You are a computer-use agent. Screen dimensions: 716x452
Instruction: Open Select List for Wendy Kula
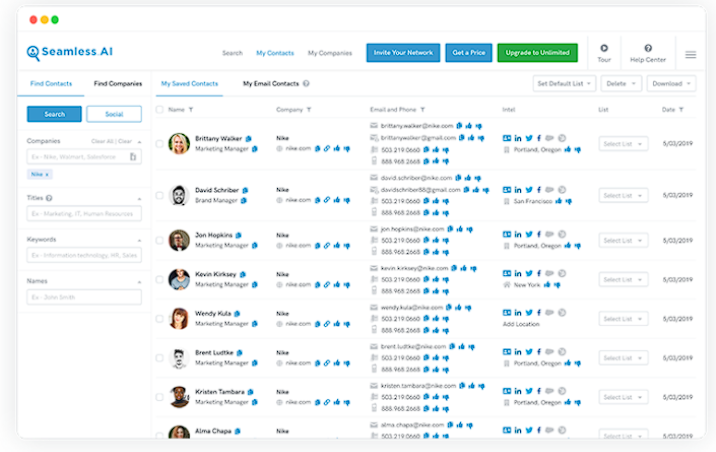pos(623,319)
